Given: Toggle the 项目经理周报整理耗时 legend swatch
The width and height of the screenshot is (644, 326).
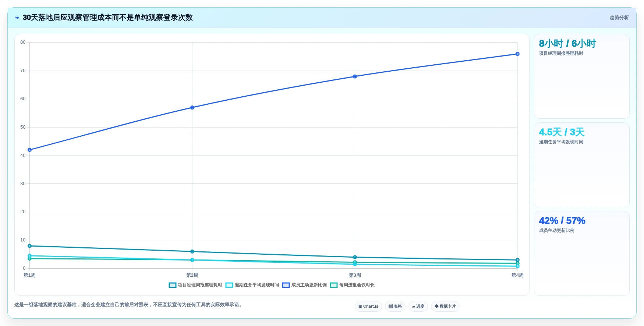Looking at the screenshot, I should tap(173, 285).
